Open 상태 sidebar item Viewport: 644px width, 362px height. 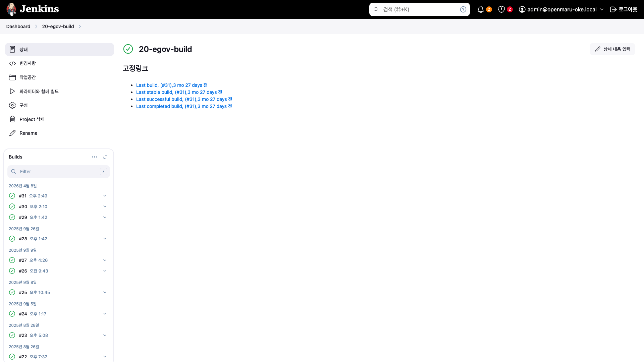click(59, 49)
